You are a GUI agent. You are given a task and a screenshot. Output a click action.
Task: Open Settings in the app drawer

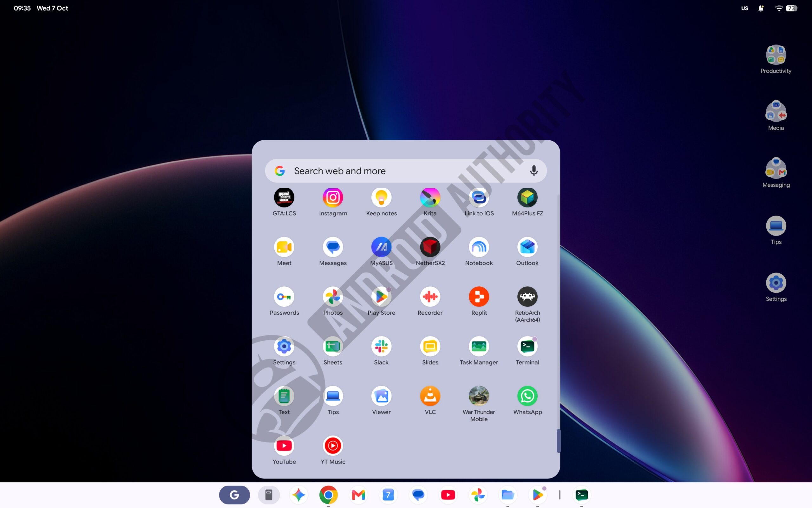tap(284, 346)
